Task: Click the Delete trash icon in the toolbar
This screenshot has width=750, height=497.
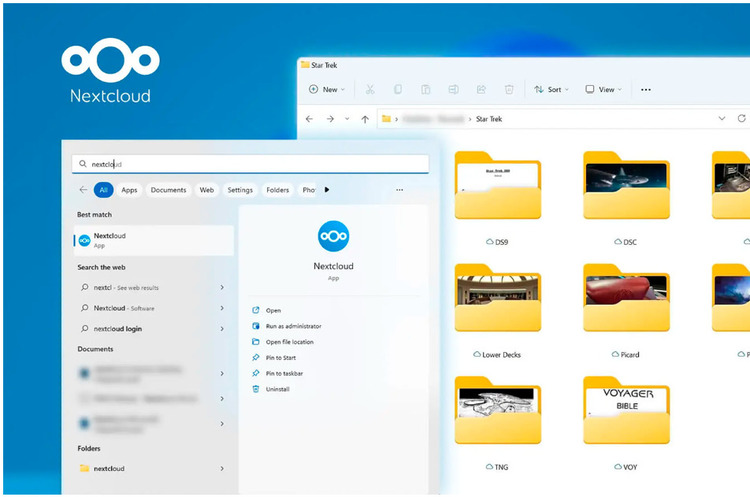Action: pos(509,90)
